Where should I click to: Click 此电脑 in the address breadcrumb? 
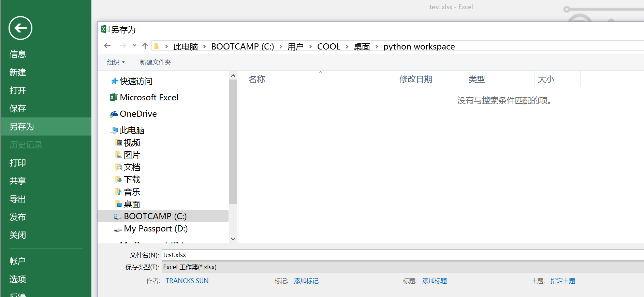[186, 46]
